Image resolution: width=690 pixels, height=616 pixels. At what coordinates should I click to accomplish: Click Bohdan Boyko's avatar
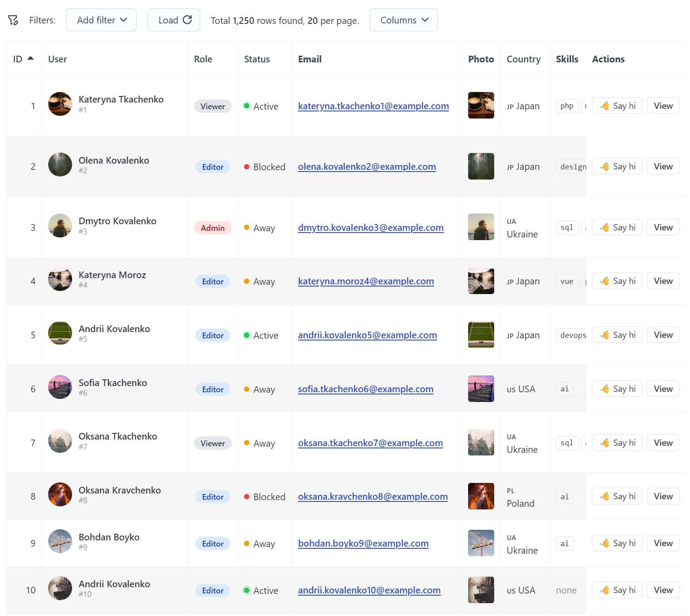point(60,541)
